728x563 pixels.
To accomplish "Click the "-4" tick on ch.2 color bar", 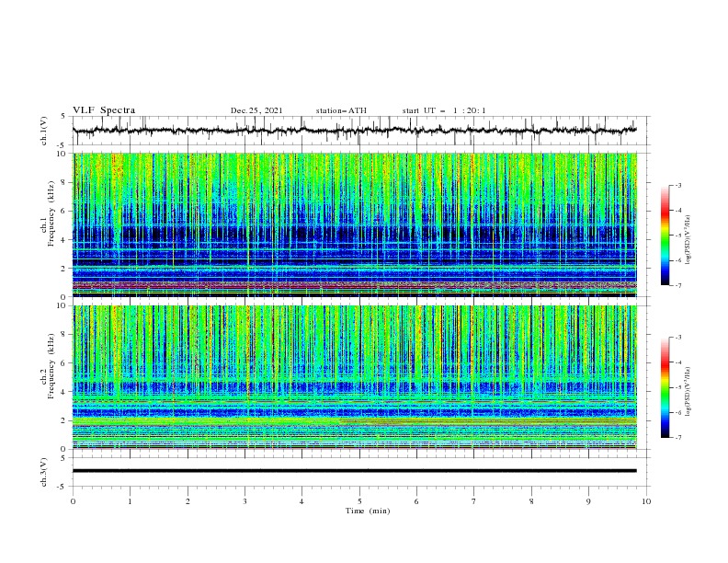I will click(x=678, y=362).
